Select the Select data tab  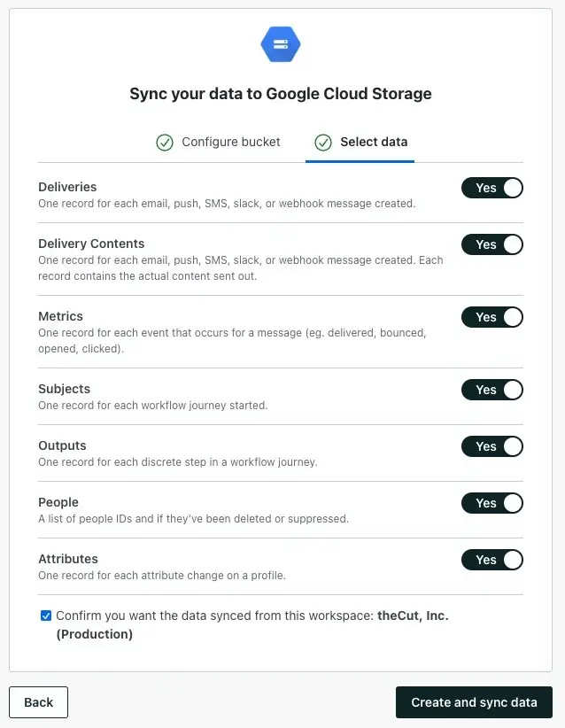pyautogui.click(x=360, y=142)
